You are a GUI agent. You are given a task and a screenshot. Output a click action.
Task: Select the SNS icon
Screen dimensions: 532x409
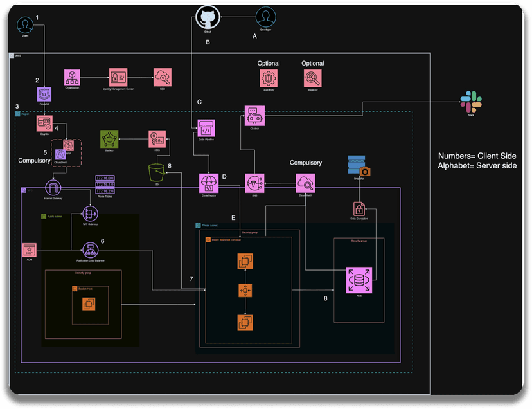pyautogui.click(x=254, y=183)
